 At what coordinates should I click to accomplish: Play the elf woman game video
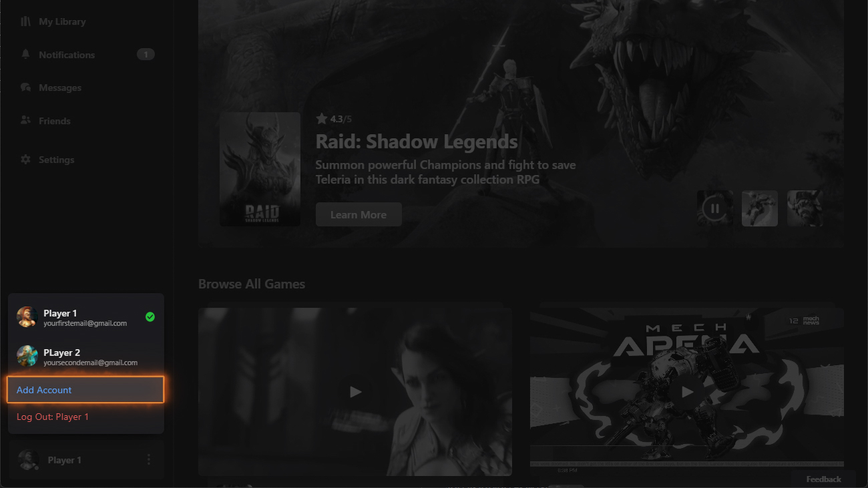tap(355, 392)
